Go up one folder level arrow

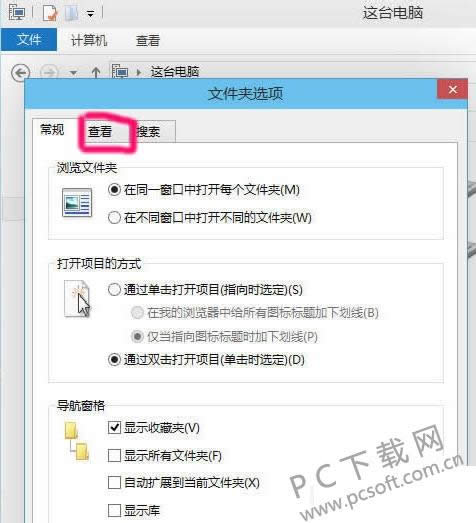tap(96, 72)
